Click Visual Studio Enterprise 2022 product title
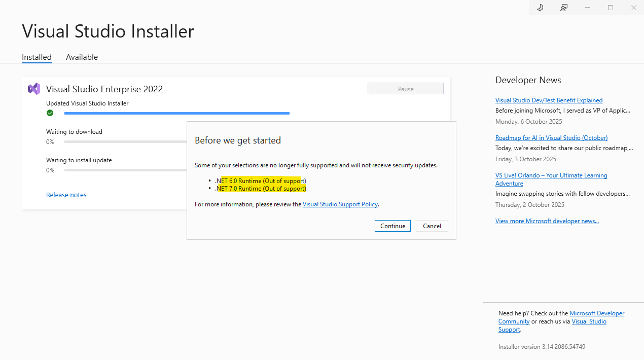Screen dimensions: 644x360 tap(104, 89)
